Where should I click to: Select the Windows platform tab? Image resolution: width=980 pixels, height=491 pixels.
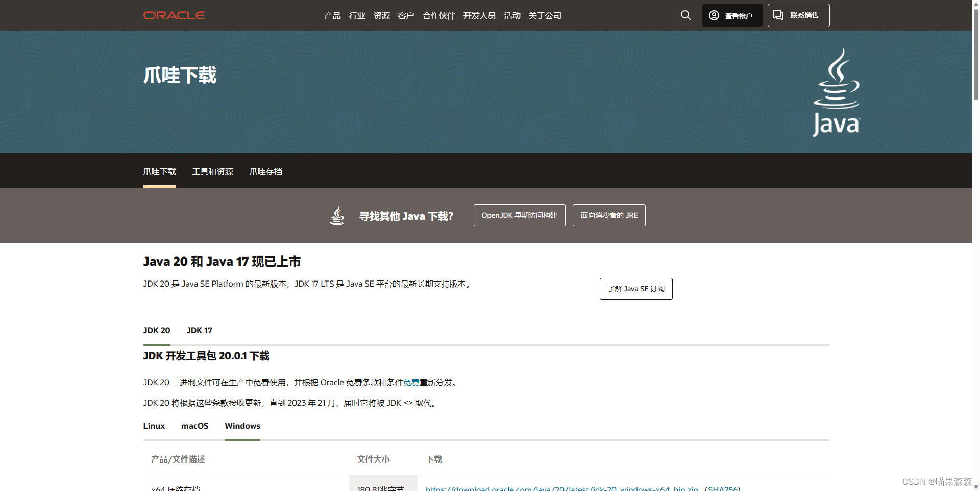tap(242, 426)
